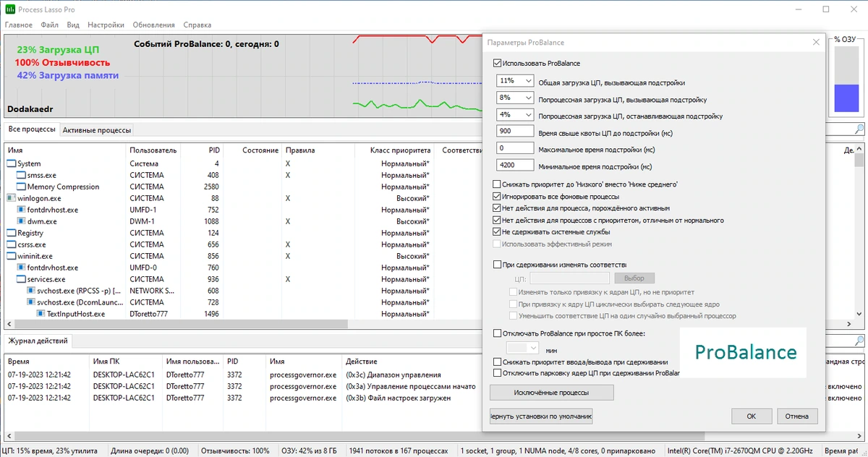This screenshot has width=868, height=457.
Task: Enable lowering I/O priority during restraint
Action: (x=497, y=362)
